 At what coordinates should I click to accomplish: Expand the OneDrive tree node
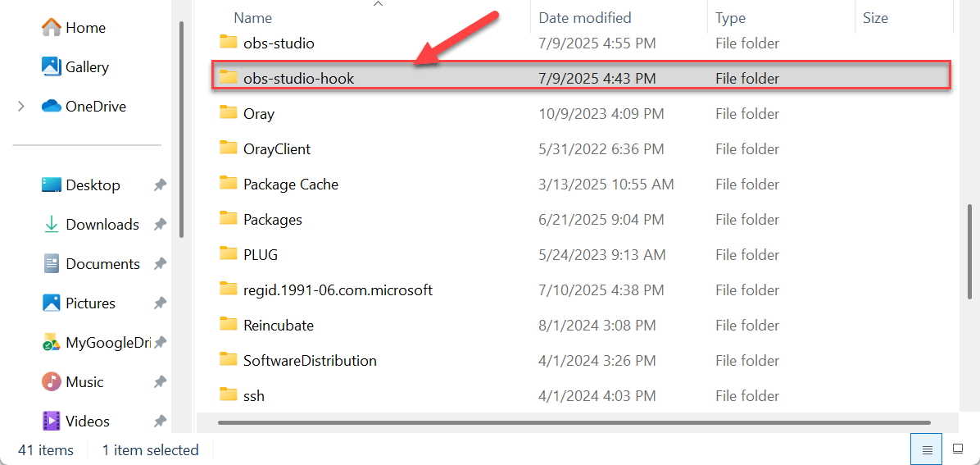(x=21, y=107)
